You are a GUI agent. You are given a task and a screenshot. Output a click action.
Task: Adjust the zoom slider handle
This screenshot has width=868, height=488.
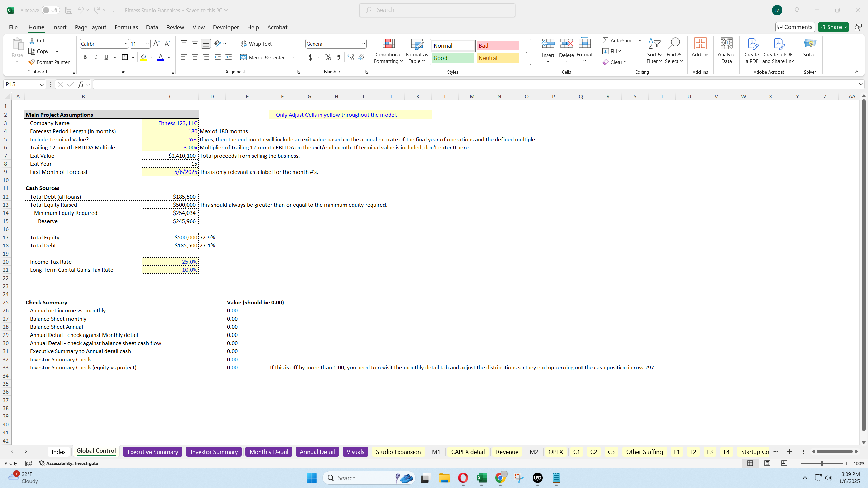click(x=822, y=463)
